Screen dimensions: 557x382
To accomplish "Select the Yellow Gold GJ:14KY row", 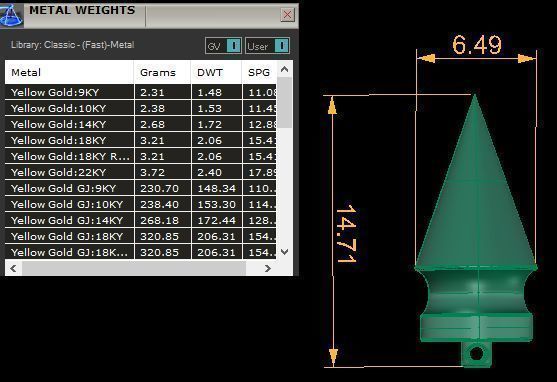I will [x=141, y=220].
